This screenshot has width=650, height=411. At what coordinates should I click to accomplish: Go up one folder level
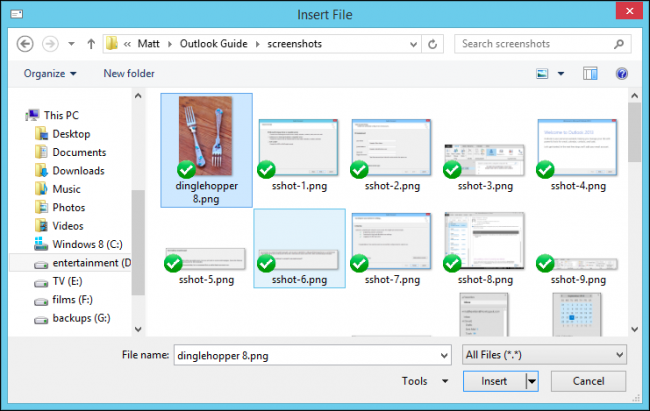[x=91, y=44]
